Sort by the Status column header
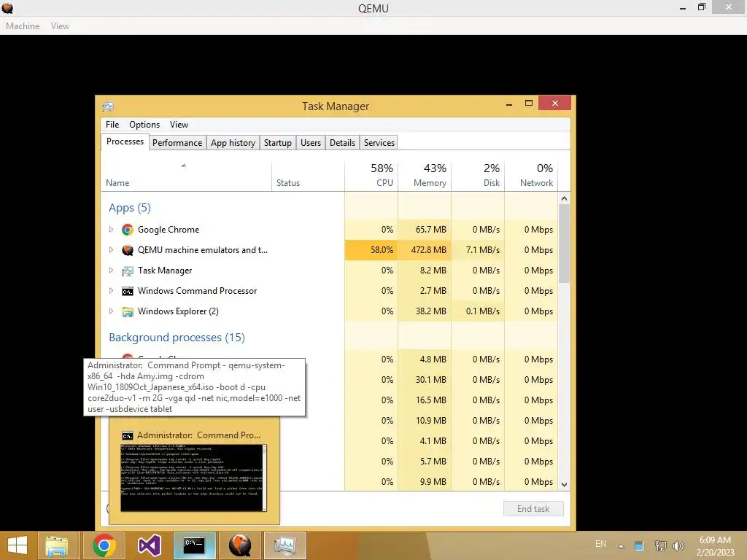747x560 pixels. [x=309, y=176]
